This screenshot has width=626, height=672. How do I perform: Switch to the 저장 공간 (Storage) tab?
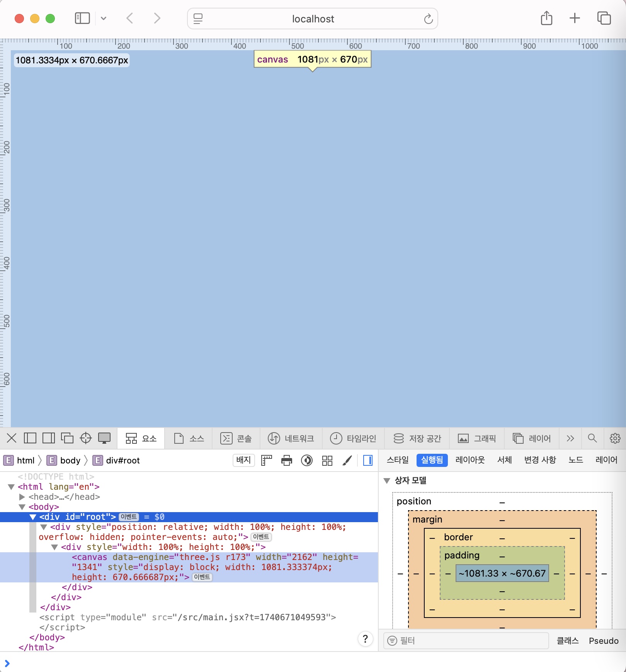click(417, 438)
